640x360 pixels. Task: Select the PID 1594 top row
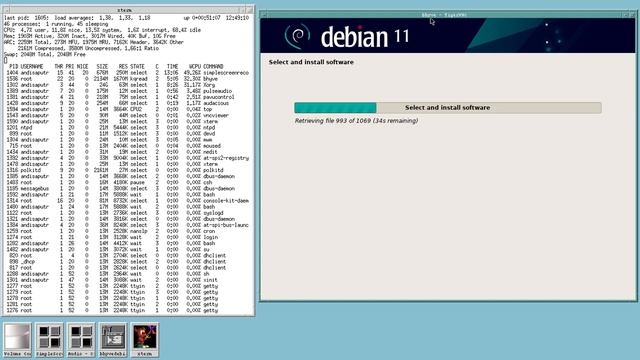(128, 109)
